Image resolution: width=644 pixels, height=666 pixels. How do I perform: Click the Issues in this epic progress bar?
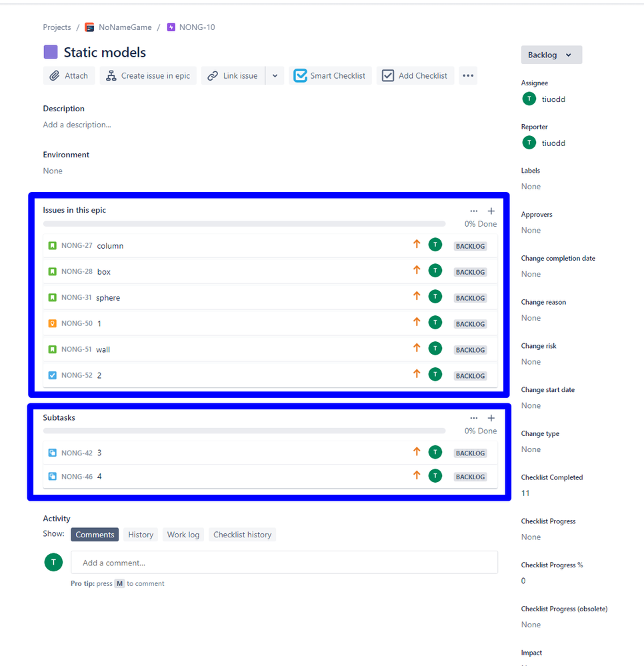244,224
